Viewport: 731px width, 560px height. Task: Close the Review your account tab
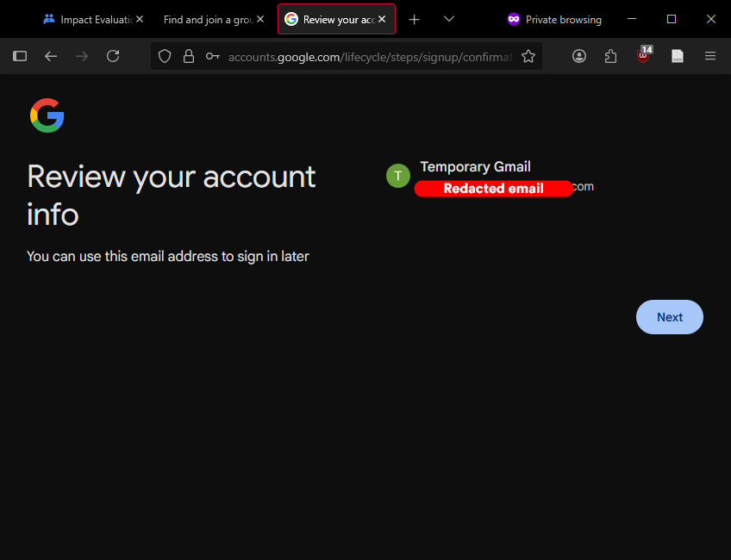[382, 19]
